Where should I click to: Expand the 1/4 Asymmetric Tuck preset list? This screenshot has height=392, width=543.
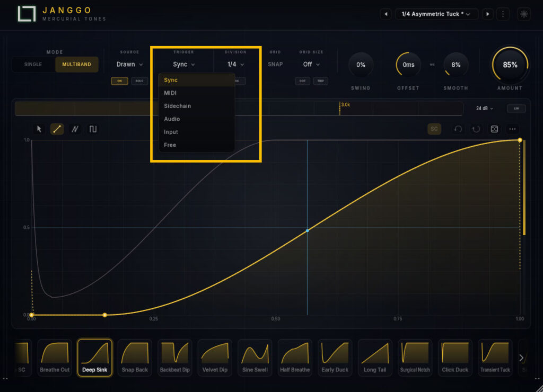point(436,14)
